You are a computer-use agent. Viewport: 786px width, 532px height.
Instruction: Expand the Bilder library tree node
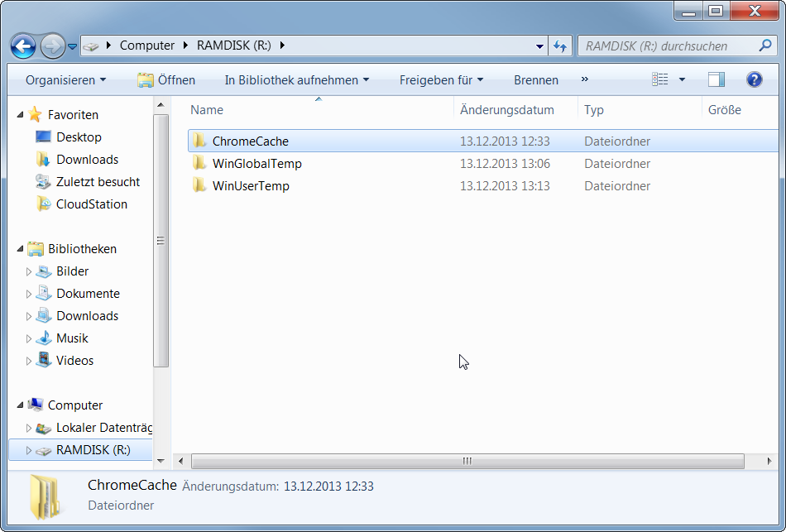click(x=29, y=271)
